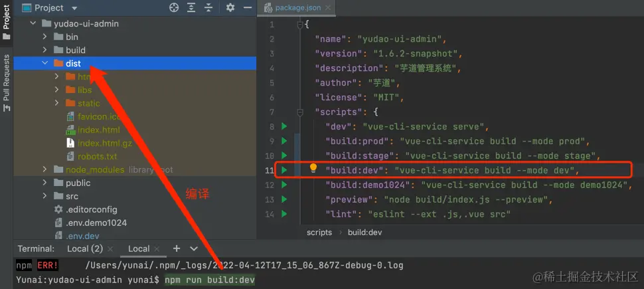Select favicon.ico file in tree

[x=98, y=117]
